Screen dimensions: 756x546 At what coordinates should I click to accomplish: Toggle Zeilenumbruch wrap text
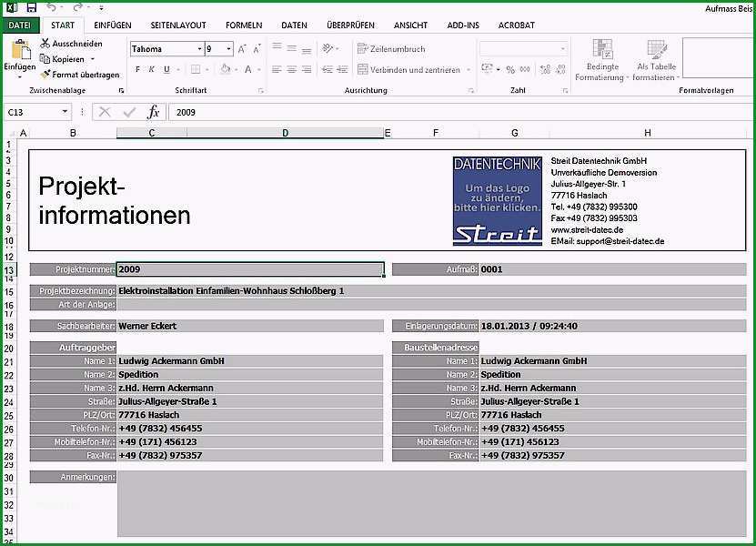click(391, 49)
